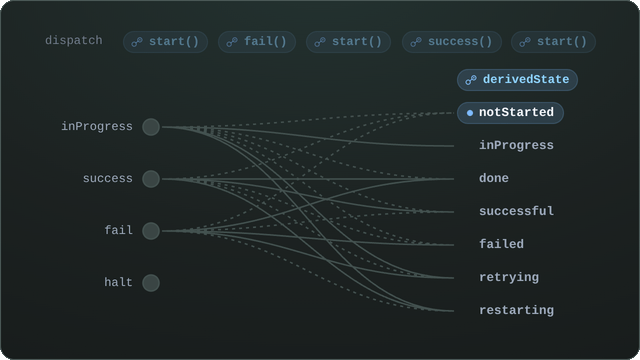Select the "restarting" derived state
The width and height of the screenshot is (640, 360).
516,310
